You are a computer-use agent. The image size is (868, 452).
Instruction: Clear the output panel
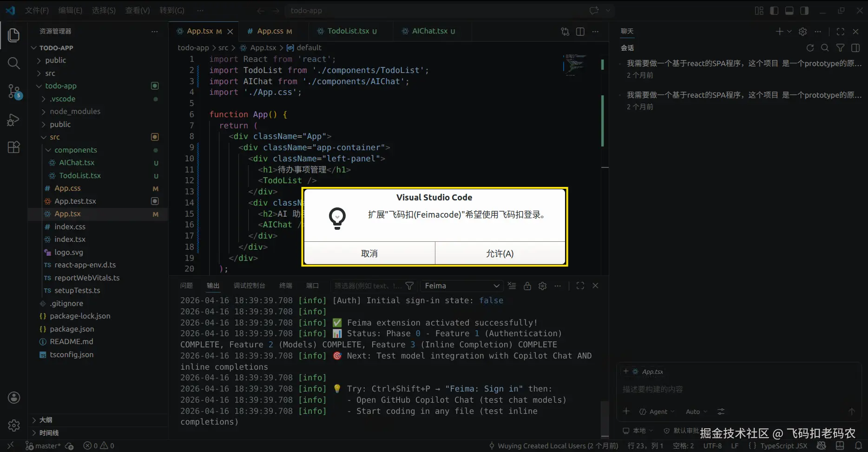(512, 286)
